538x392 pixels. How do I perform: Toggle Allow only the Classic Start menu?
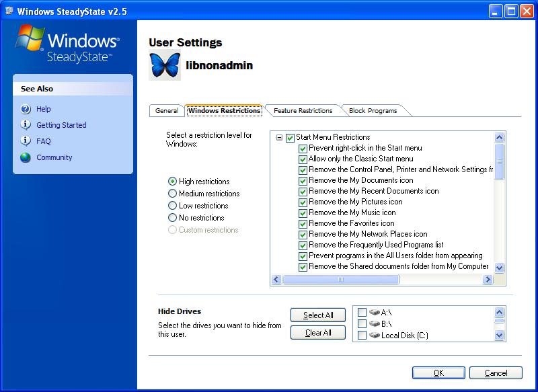[303, 159]
